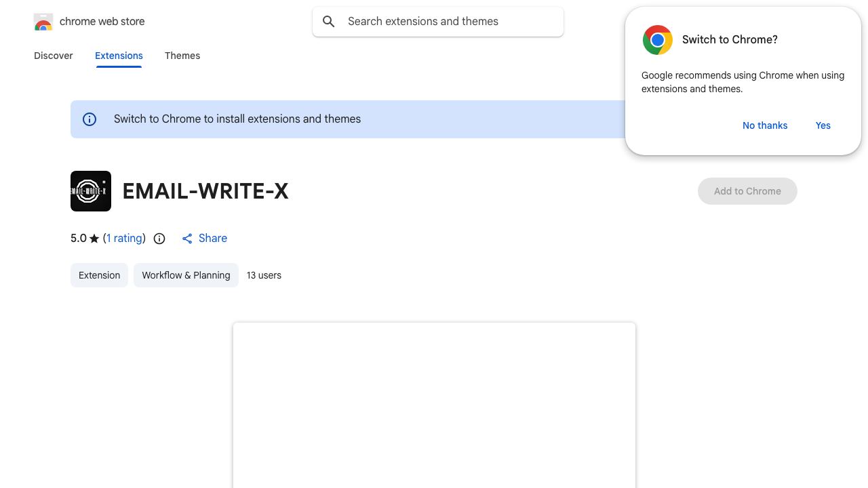Viewport: 868px width, 488px height.
Task: Click 'Switch to Chrome to install extensions' banner text
Action: pyautogui.click(x=237, y=119)
